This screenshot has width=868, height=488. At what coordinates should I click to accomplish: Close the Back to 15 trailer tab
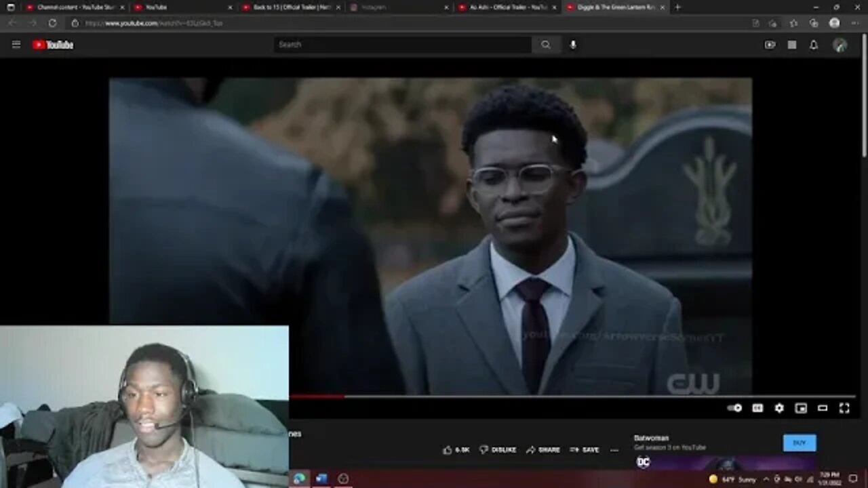[x=337, y=7]
